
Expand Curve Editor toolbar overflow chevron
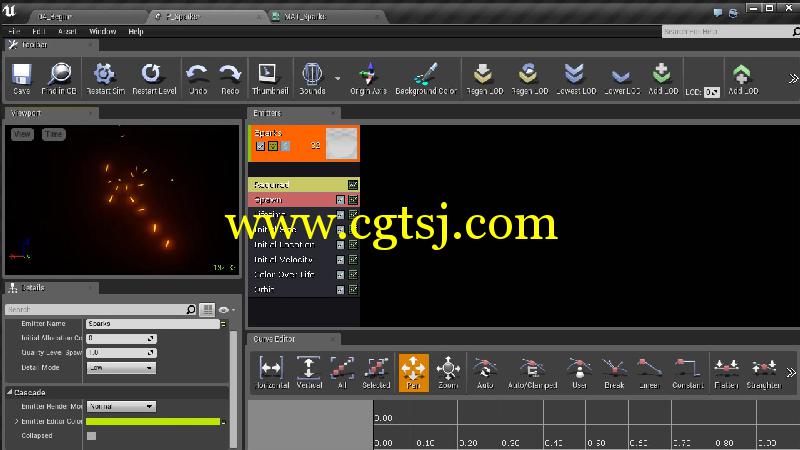click(x=791, y=372)
